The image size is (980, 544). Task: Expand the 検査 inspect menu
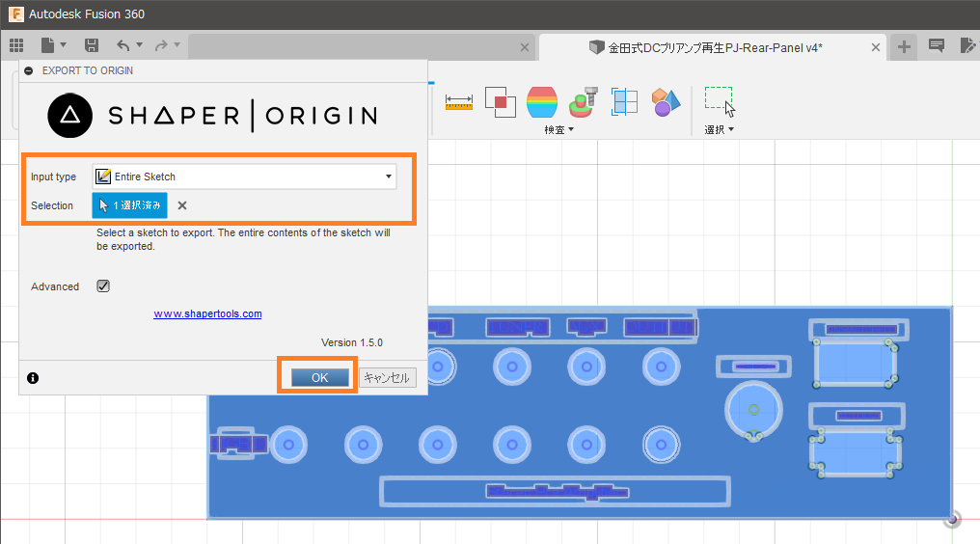coord(558,129)
